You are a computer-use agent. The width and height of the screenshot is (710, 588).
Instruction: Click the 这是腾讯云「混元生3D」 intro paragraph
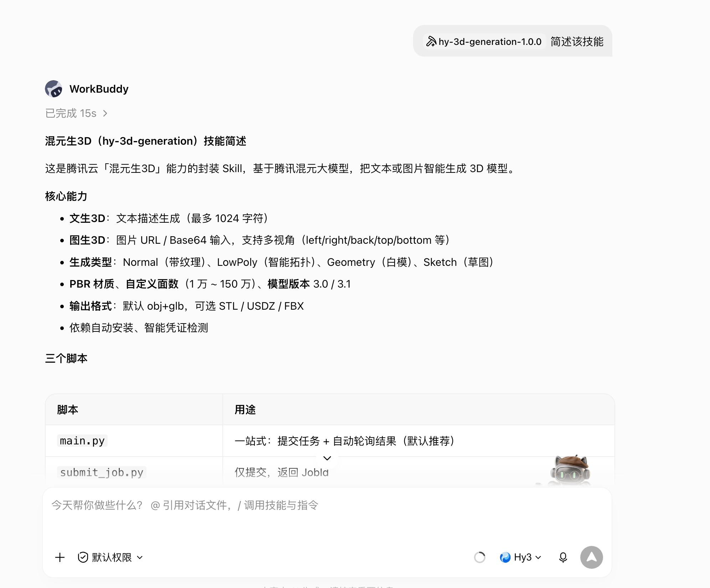pos(281,169)
